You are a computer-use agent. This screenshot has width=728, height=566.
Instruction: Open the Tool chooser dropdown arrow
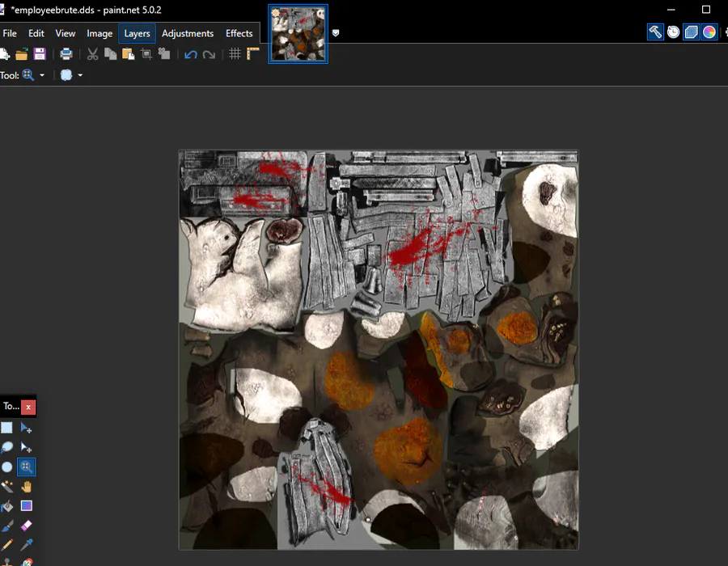pos(42,75)
